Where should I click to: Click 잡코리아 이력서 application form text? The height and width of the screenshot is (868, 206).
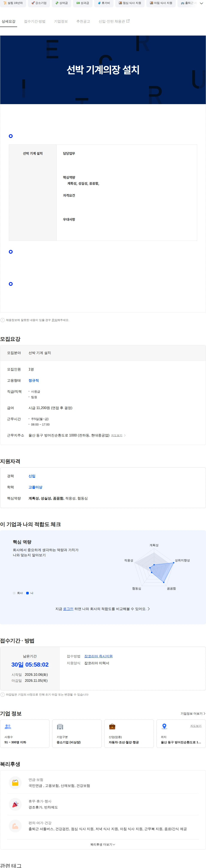(x=97, y=663)
